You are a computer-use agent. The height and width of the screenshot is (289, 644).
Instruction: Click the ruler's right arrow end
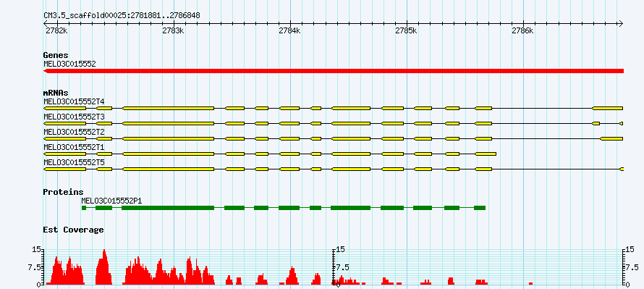coord(621,23)
